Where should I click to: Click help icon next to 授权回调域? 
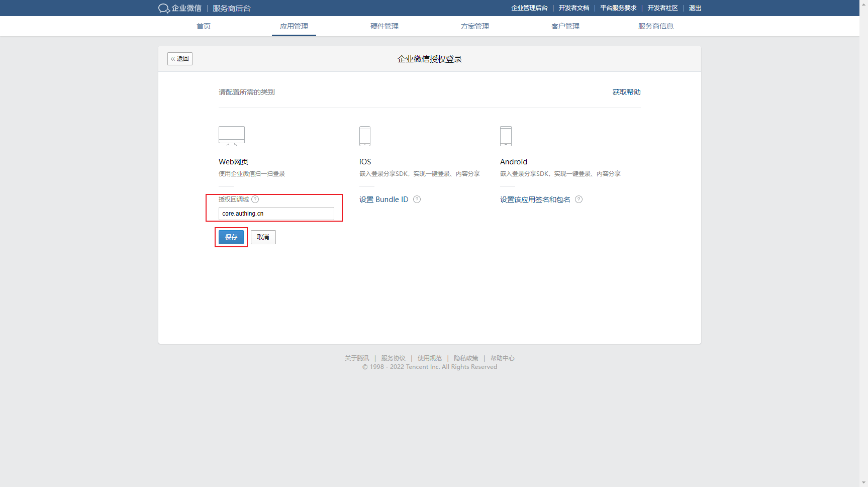pyautogui.click(x=255, y=200)
